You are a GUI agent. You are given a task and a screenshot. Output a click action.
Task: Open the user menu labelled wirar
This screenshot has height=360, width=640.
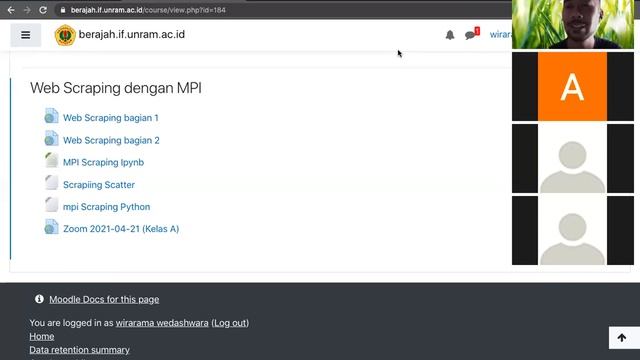tap(500, 34)
